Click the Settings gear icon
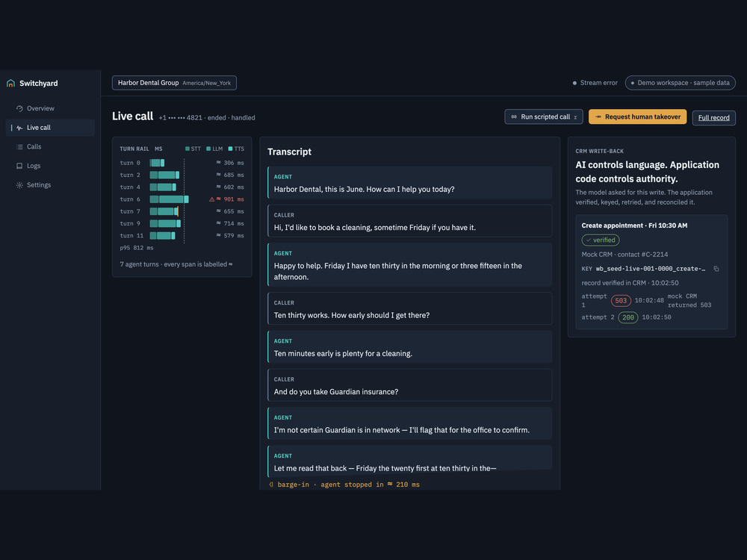The image size is (747, 560). pos(19,184)
